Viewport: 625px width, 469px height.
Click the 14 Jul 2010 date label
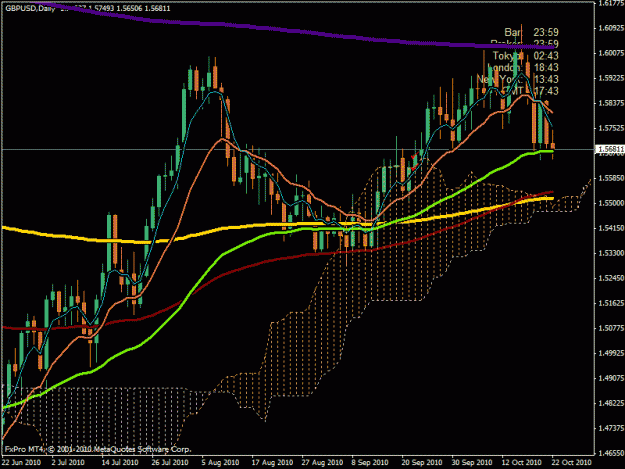point(120,462)
